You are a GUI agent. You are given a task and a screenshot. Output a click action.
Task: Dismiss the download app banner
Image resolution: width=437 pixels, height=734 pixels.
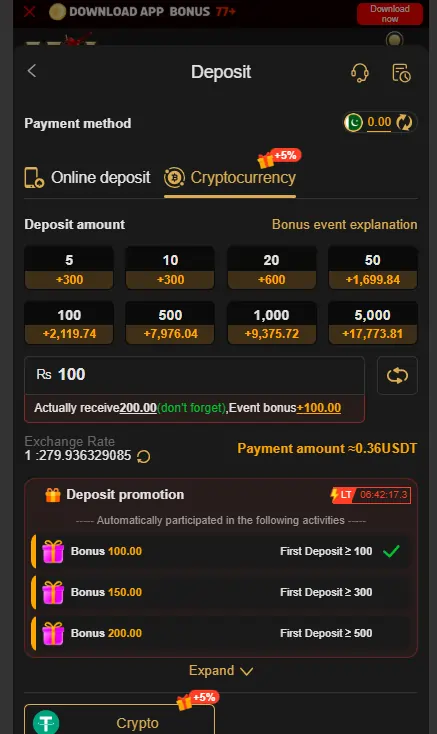coord(29,11)
